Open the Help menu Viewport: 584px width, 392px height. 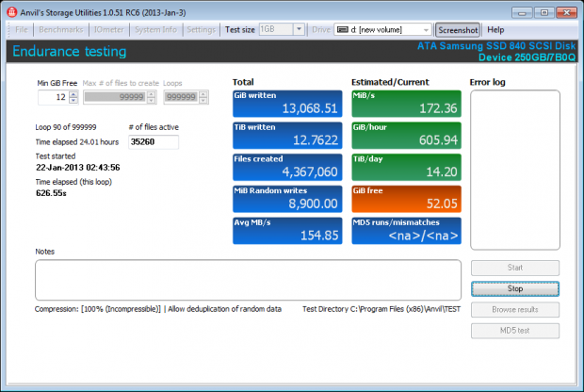click(495, 30)
